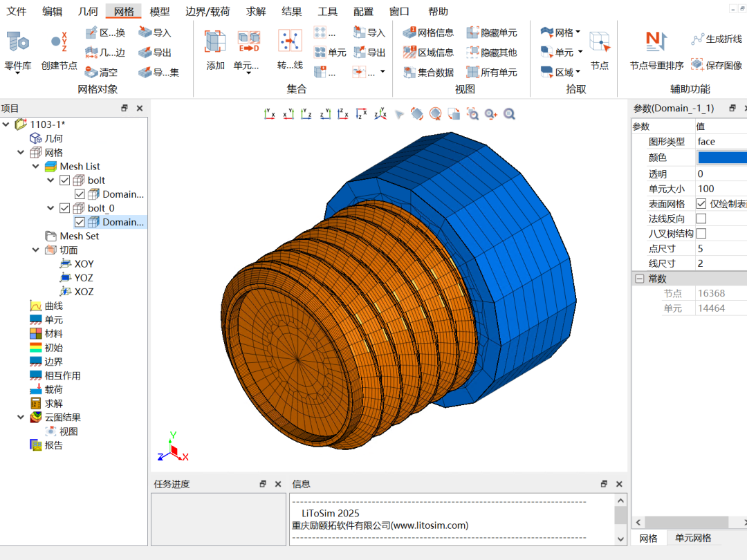Select the 节点 pick tool

tap(599, 50)
